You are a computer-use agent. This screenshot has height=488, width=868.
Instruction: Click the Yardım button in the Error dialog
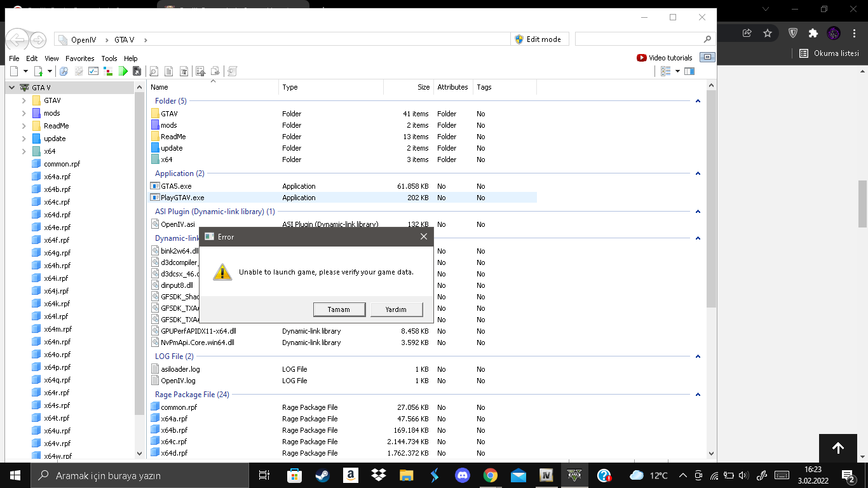click(x=397, y=309)
